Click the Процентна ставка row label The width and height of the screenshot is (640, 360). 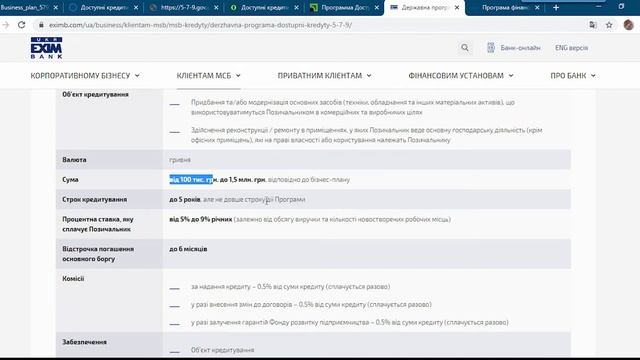tap(98, 224)
